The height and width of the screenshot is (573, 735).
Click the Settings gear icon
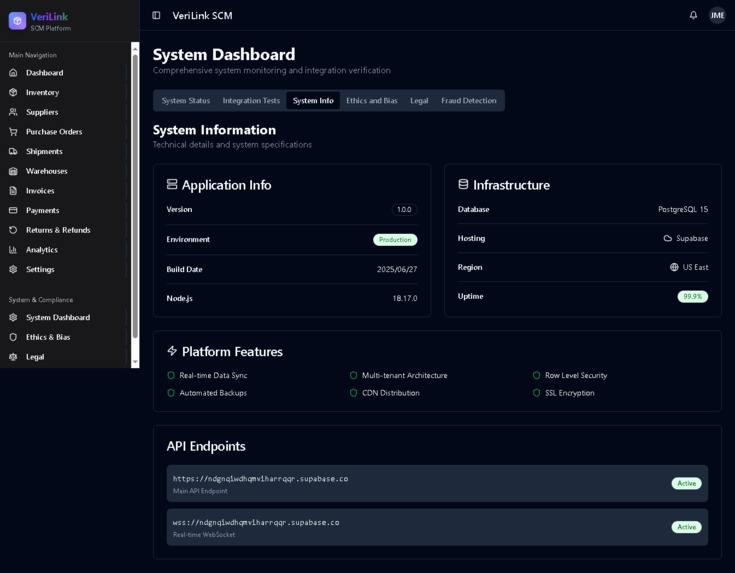coord(13,270)
